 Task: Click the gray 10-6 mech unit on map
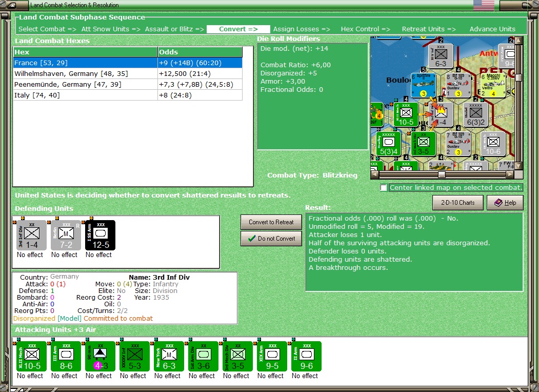(493, 144)
